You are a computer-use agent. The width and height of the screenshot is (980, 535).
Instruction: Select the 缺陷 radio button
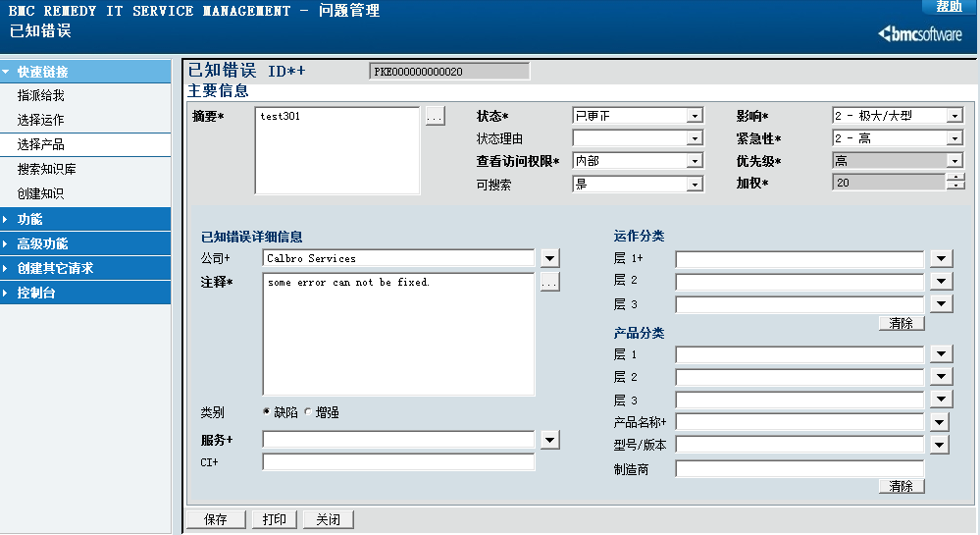tap(267, 411)
